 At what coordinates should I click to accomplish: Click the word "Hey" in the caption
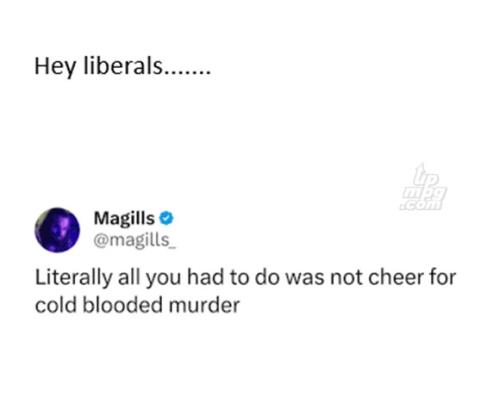(55, 68)
